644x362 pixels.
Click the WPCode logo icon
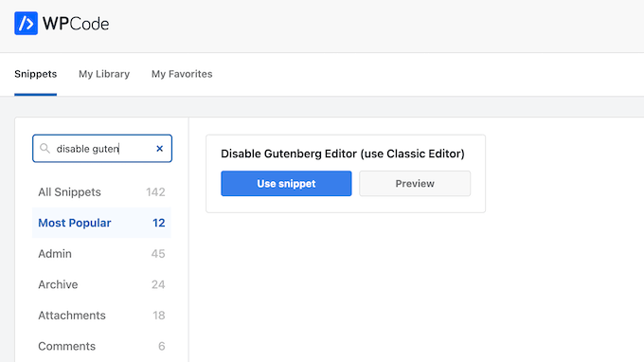click(26, 24)
